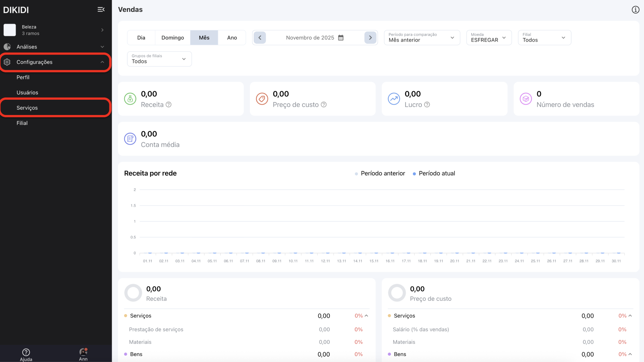
Task: Open the info icon beside Vendas
Action: (x=635, y=10)
